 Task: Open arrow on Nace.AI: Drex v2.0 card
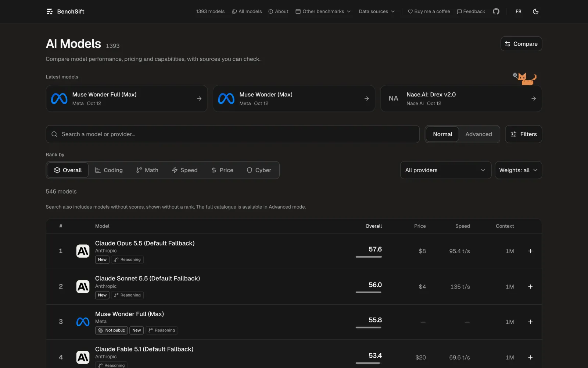(534, 99)
